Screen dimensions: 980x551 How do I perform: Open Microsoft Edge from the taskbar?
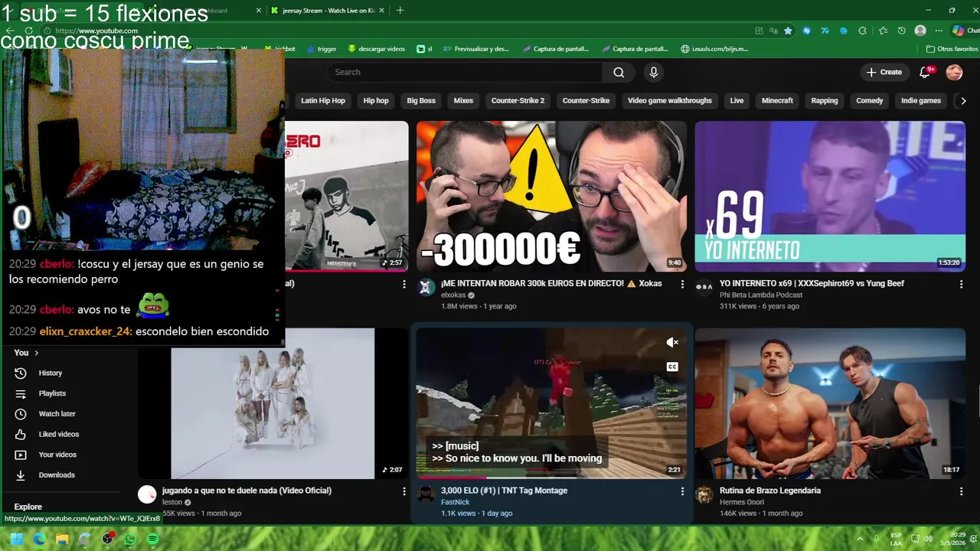[x=39, y=539]
